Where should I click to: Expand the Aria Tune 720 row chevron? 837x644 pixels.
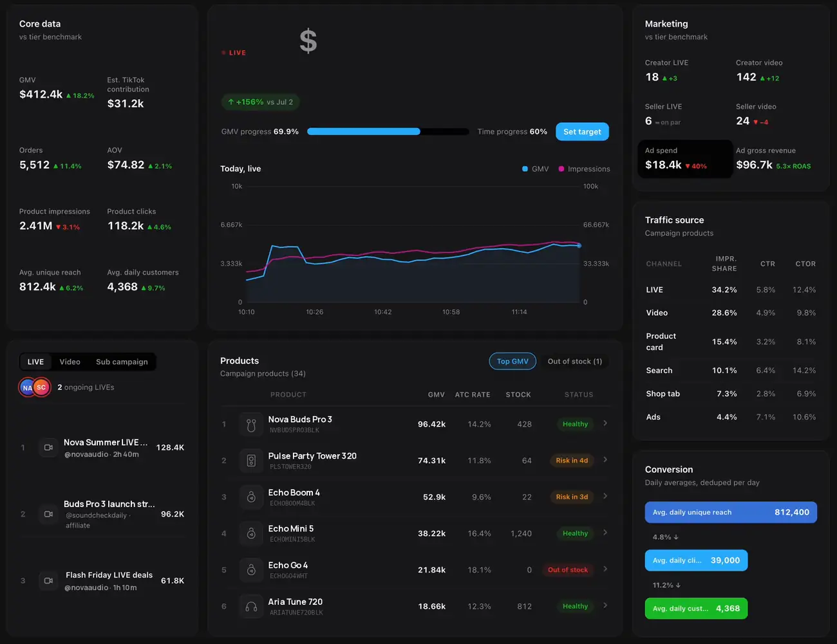point(605,605)
